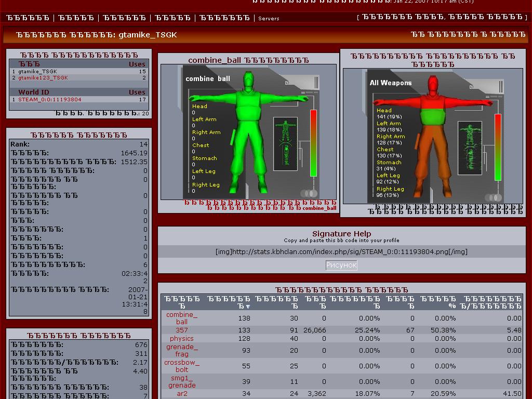Open the gtamike123_TSGK alias link

coord(44,77)
